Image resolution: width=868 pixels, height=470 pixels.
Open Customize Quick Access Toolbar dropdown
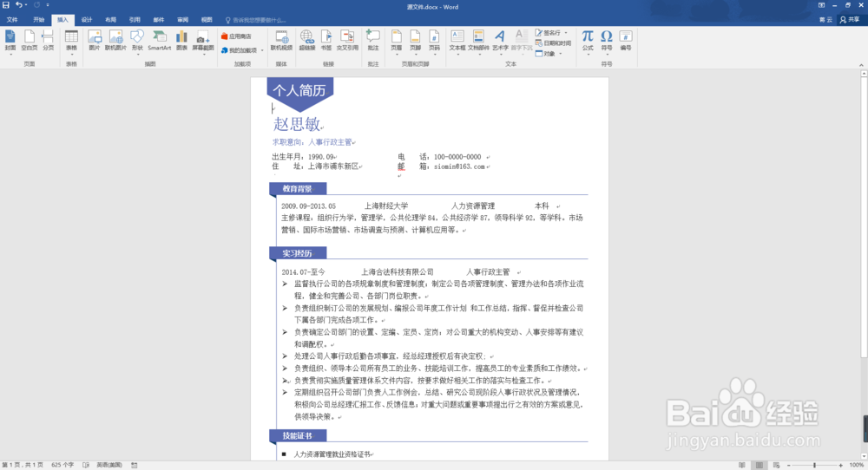pyautogui.click(x=48, y=5)
